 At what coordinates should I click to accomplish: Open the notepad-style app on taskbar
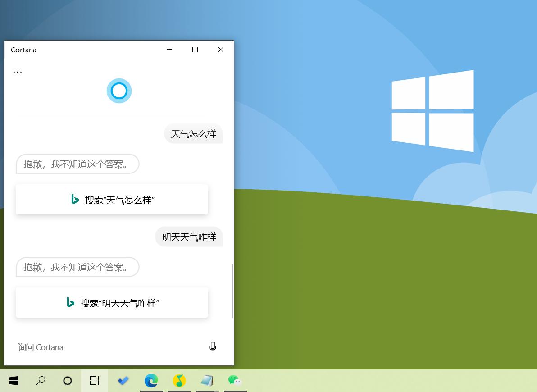point(207,381)
